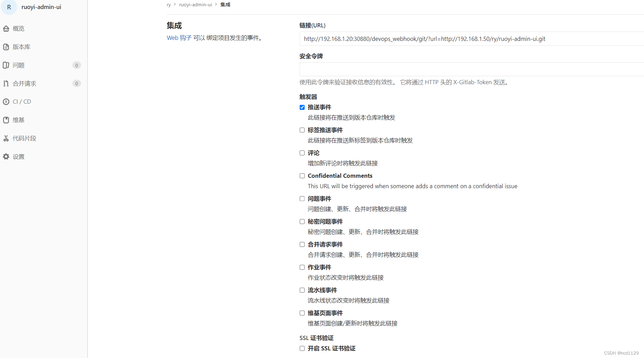This screenshot has height=358, width=644.
Task: Click the description 维基页面创建/更新时将触发此链接
Action: 353,324
